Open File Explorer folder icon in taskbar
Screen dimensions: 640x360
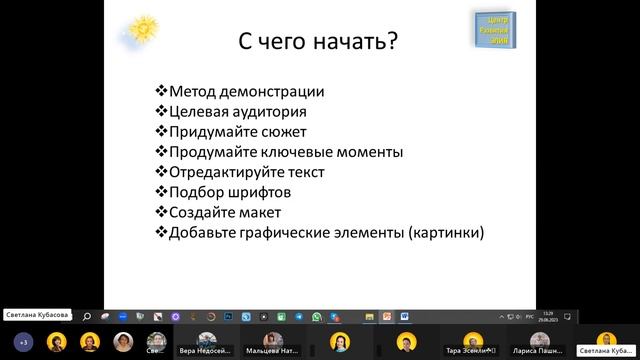click(x=369, y=317)
